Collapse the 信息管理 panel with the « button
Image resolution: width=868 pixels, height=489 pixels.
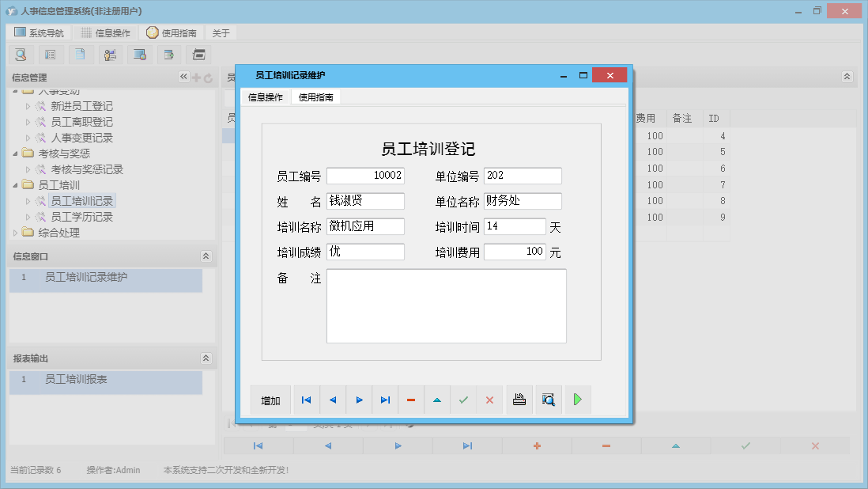(183, 77)
